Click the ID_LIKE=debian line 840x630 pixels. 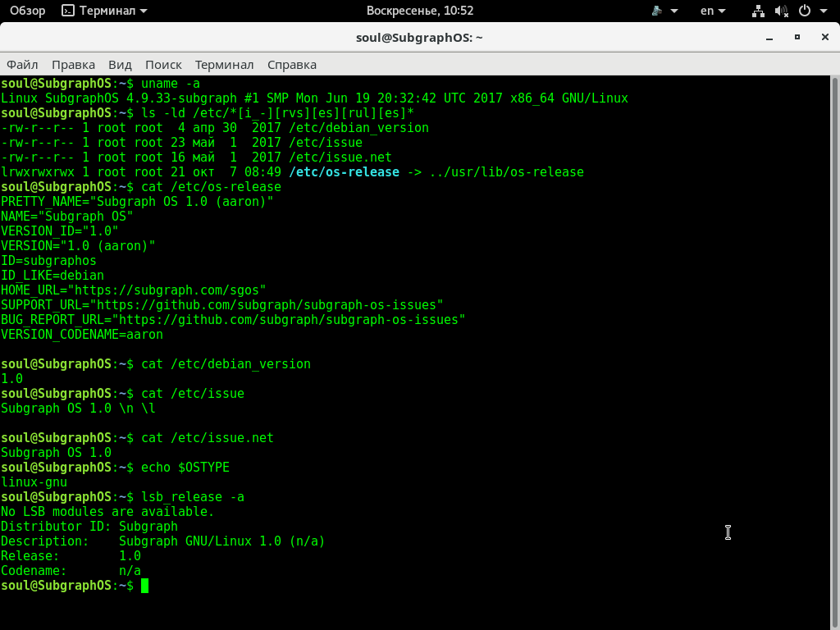tap(52, 276)
